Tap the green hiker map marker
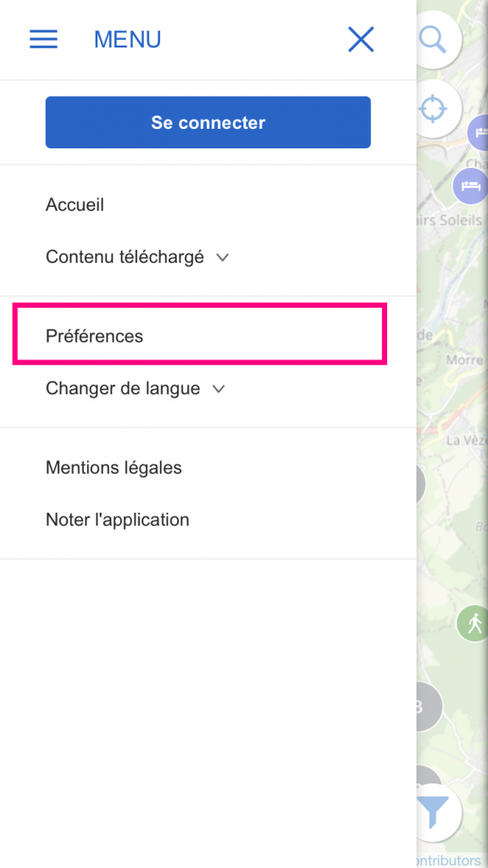 (472, 623)
